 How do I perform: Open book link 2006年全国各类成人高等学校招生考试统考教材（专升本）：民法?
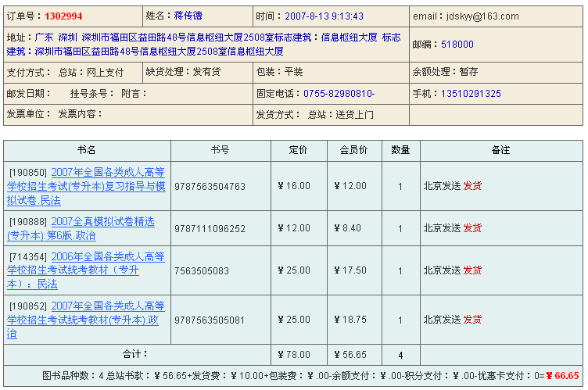tap(86, 270)
